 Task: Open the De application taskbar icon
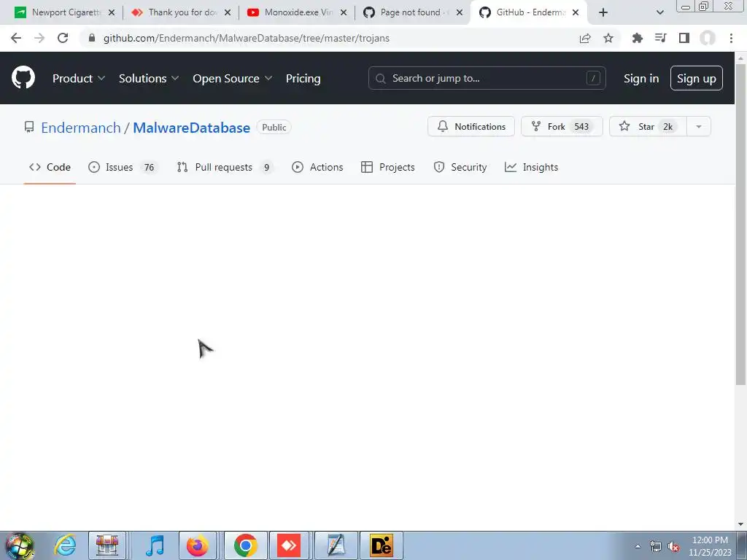pyautogui.click(x=381, y=545)
